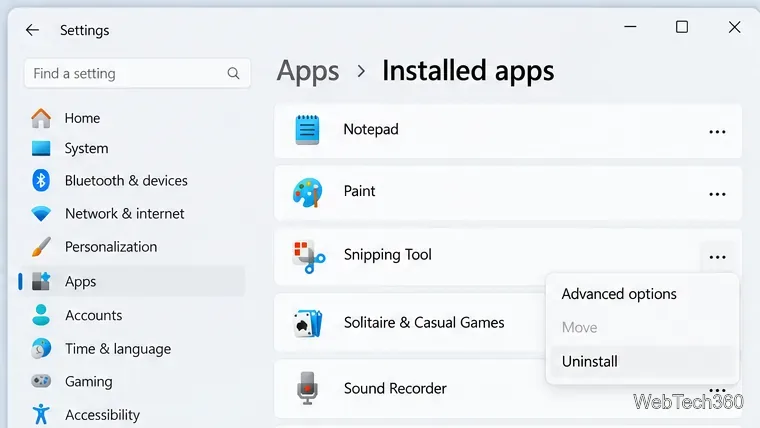
Task: Click the Time & language globe icon
Action: (x=41, y=349)
